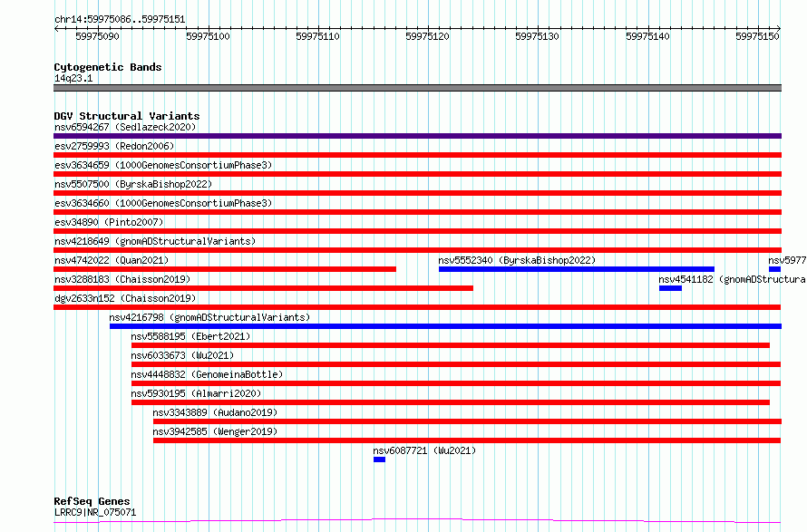Image resolution: width=807 pixels, height=532 pixels.
Task: Click the 59975120 ruler position marker
Action: [x=427, y=36]
